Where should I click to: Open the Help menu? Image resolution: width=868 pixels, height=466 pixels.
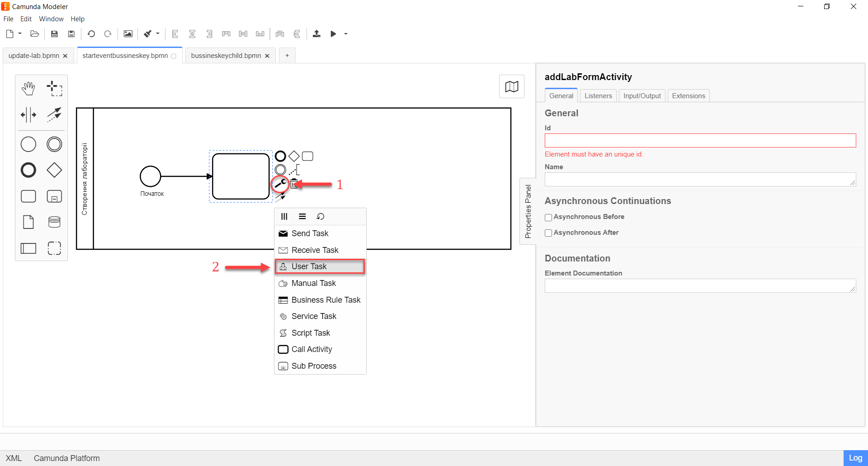click(77, 19)
